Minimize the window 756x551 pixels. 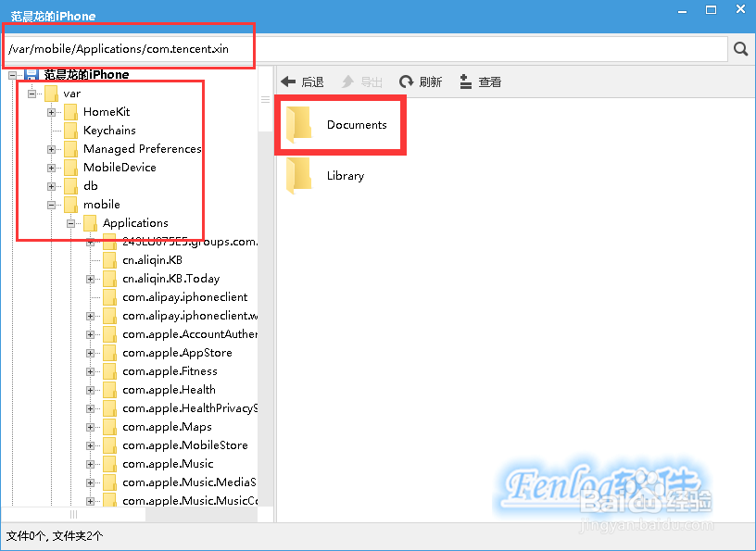pos(682,11)
